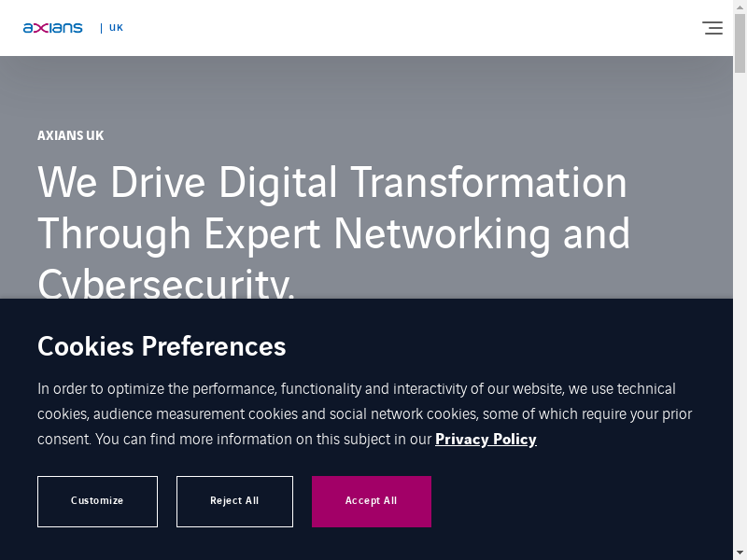Screen dimensions: 747x560
Task: Click the 'Cookies Preferences' heading
Action: coord(162,346)
